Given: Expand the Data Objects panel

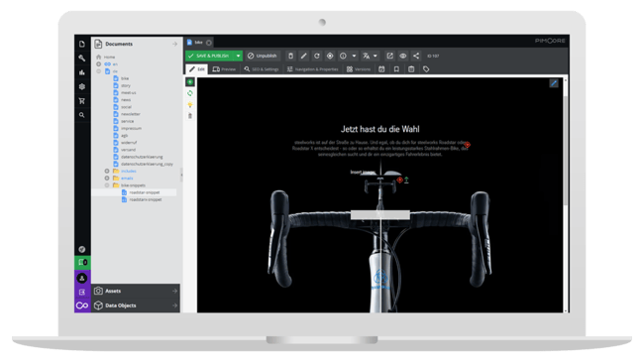Looking at the screenshot, I should pyautogui.click(x=136, y=305).
